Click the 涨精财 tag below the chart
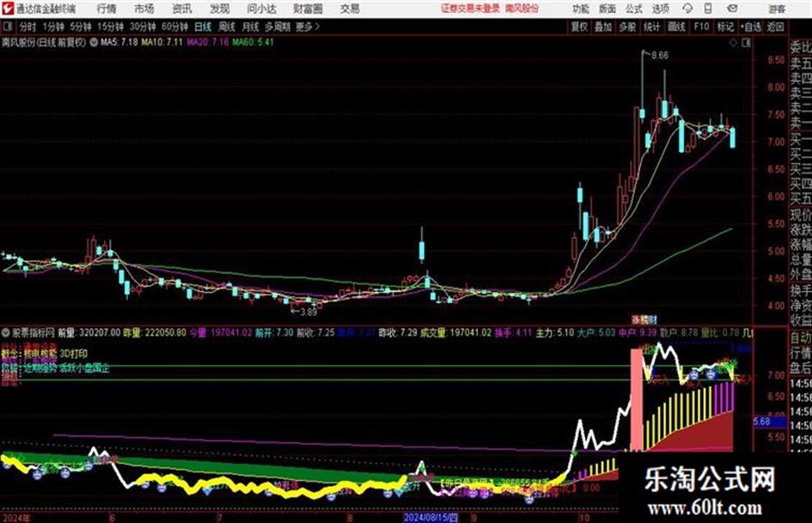812x523 pixels. click(x=644, y=320)
